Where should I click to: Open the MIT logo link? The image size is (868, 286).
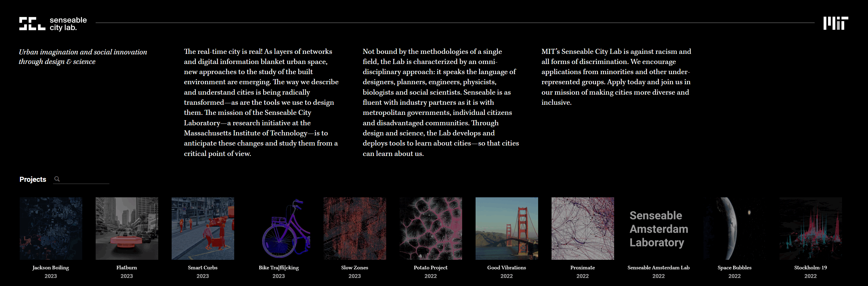(836, 23)
